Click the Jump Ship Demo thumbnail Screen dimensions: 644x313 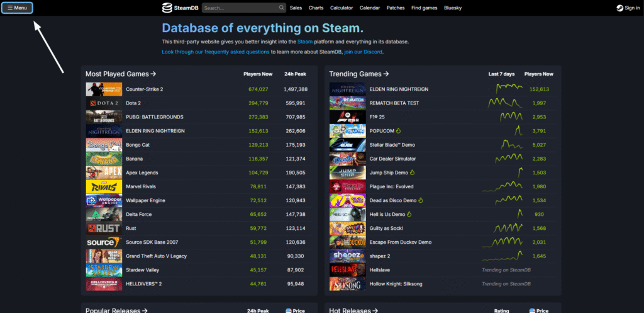[x=347, y=173]
